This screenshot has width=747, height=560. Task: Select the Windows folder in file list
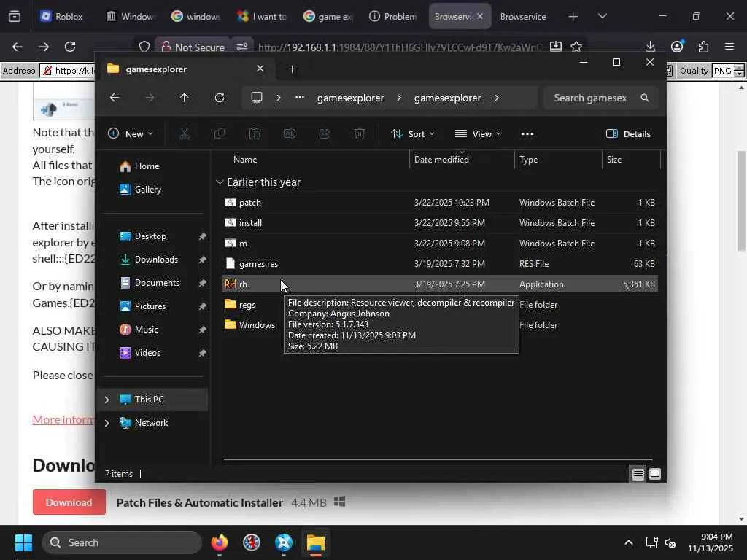point(249,325)
